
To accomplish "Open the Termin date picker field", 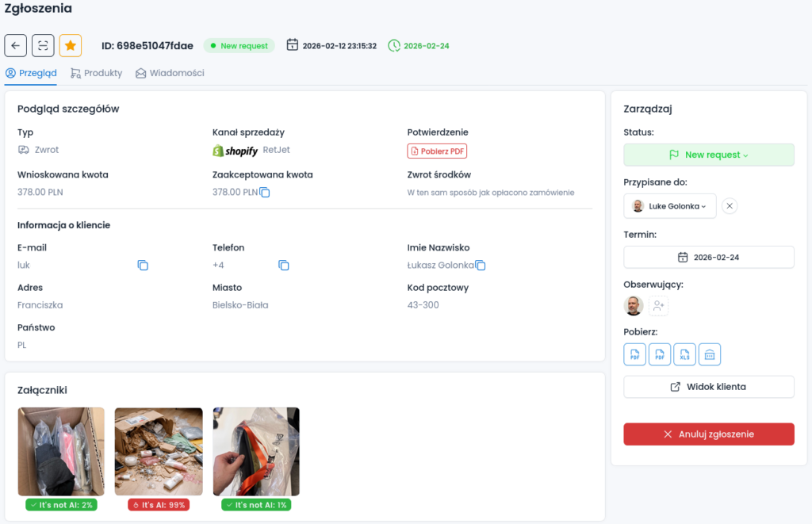I will point(709,258).
